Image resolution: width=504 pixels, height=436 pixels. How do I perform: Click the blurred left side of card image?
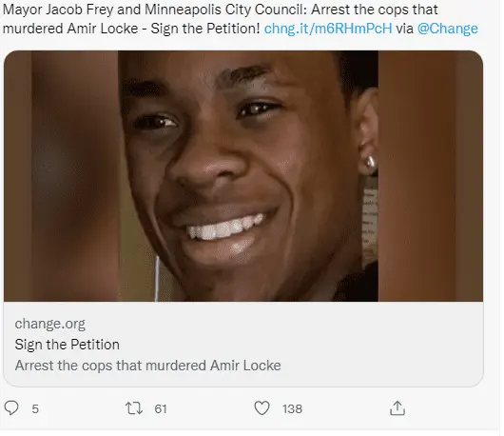click(61, 176)
